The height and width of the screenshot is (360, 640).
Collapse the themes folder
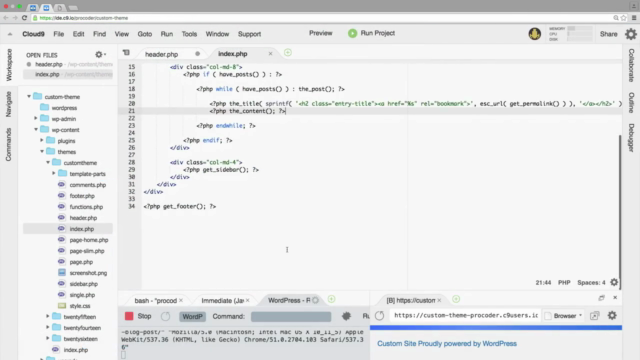(42, 151)
